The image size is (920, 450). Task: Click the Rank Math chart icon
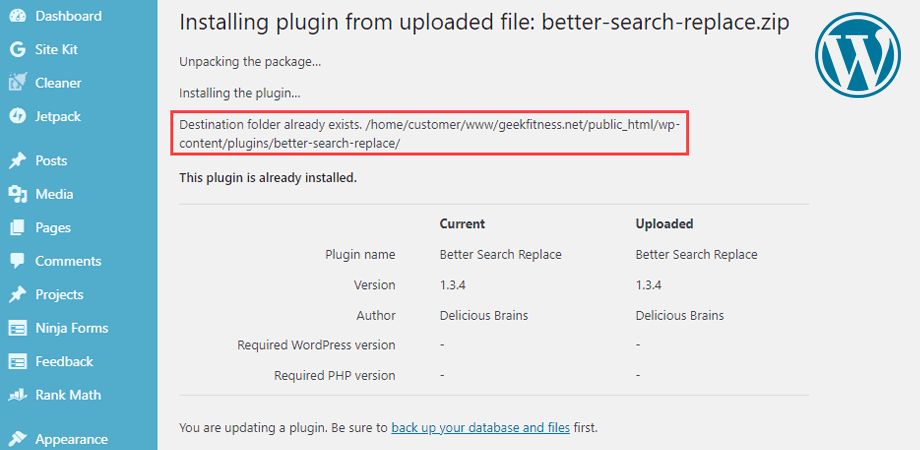point(18,395)
